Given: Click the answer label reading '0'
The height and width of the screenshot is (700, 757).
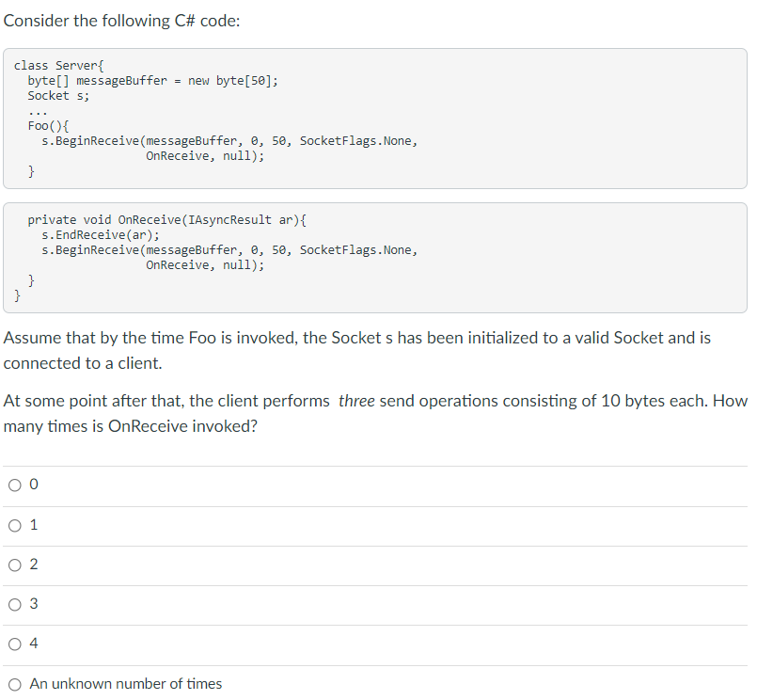Looking at the screenshot, I should coord(33,485).
